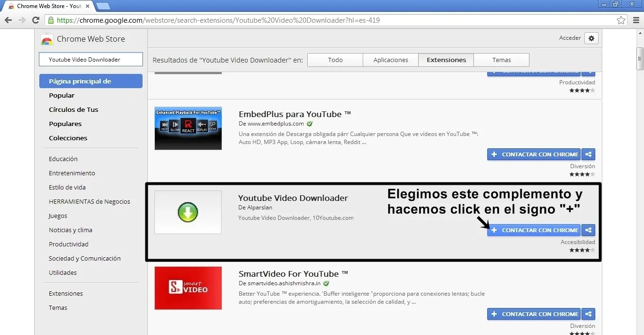
Task: Share EmbedPlus para YouTube extension
Action: 588,154
